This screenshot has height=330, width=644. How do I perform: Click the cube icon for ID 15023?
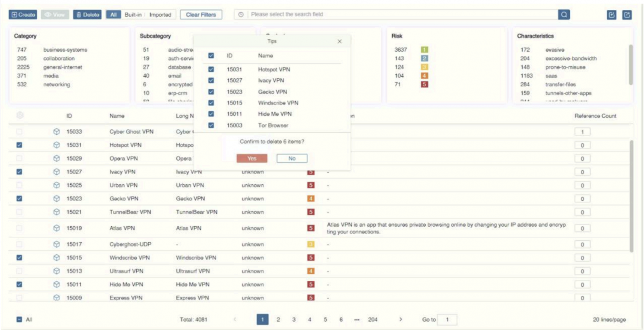[x=57, y=199]
